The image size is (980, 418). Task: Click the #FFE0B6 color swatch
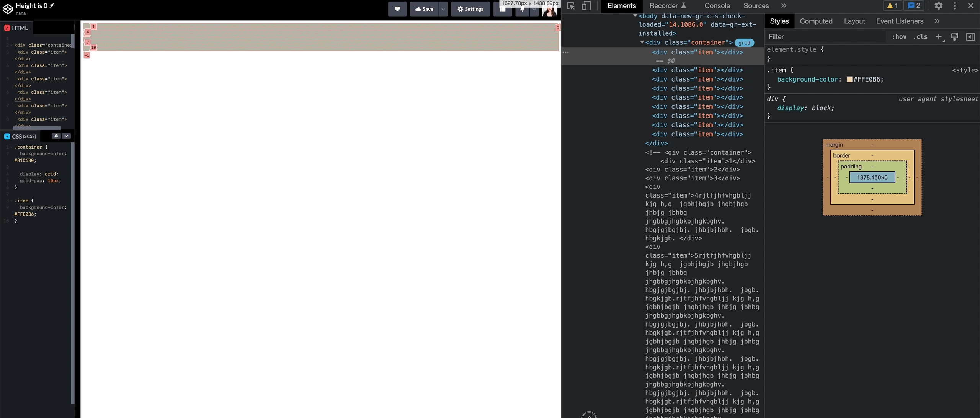coord(850,79)
